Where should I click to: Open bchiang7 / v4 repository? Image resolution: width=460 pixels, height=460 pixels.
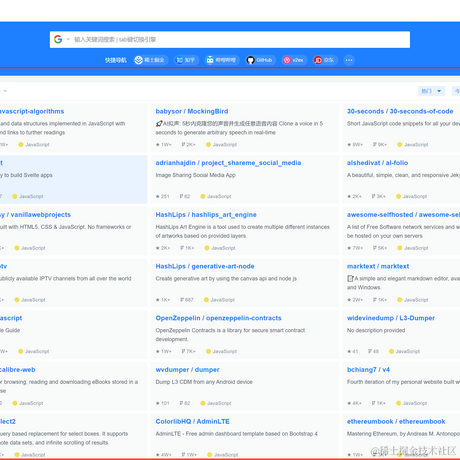click(x=368, y=370)
